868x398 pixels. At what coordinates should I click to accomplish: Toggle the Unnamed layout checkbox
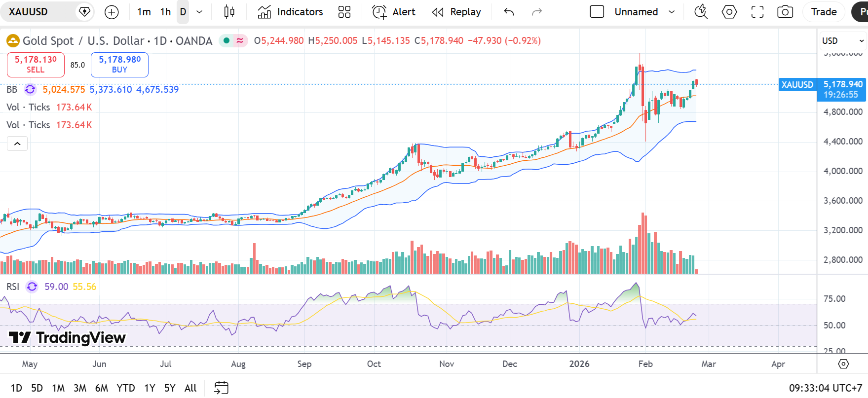click(597, 12)
